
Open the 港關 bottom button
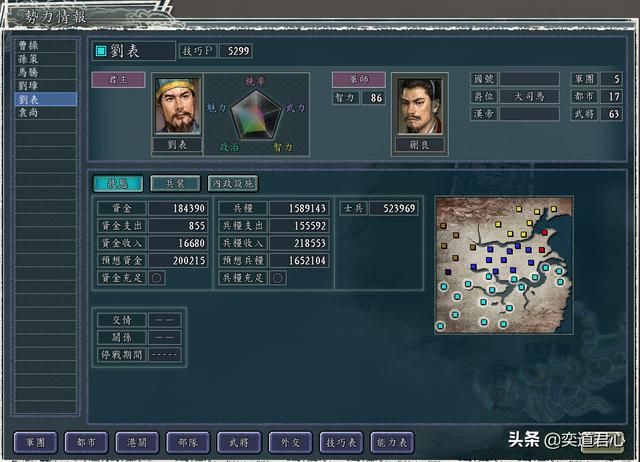pyautogui.click(x=137, y=442)
